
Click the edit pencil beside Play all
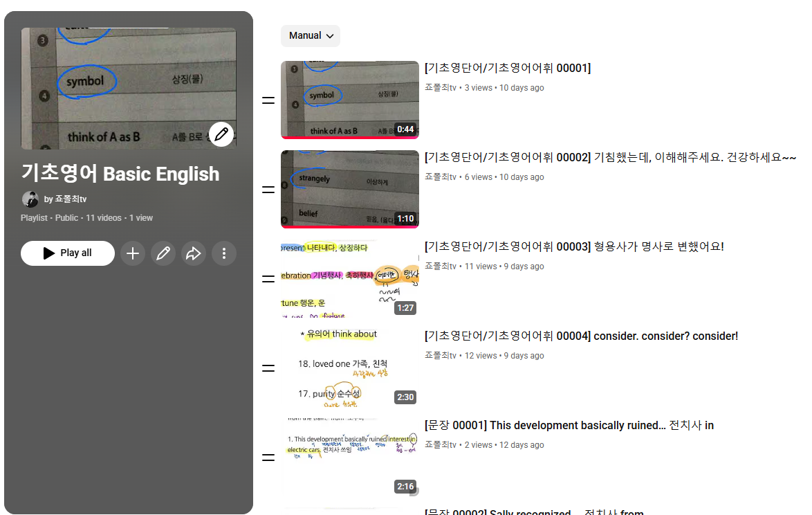pyautogui.click(x=163, y=253)
